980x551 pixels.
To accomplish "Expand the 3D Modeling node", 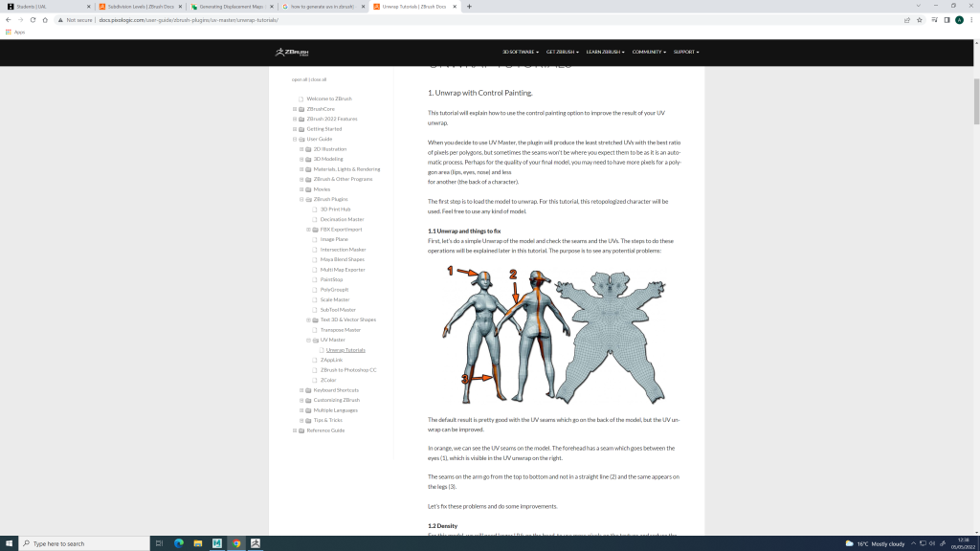I will [301, 159].
